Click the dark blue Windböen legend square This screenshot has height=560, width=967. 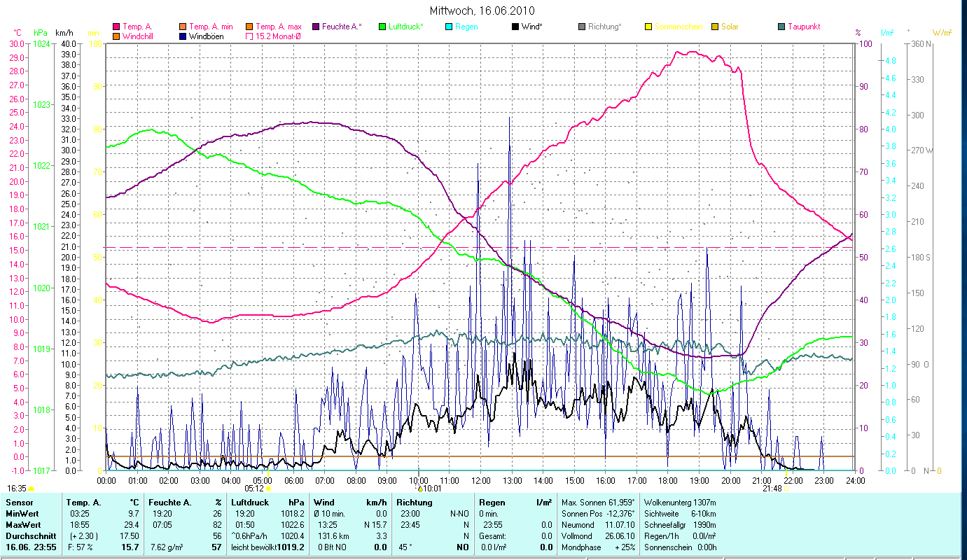tap(183, 36)
